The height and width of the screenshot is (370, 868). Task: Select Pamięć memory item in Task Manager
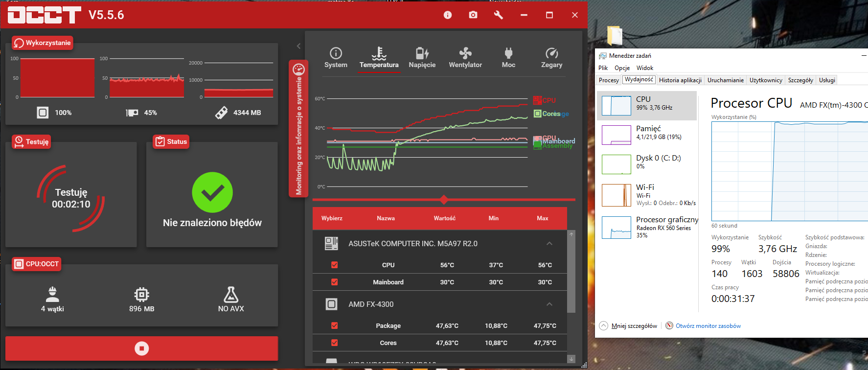pos(647,135)
